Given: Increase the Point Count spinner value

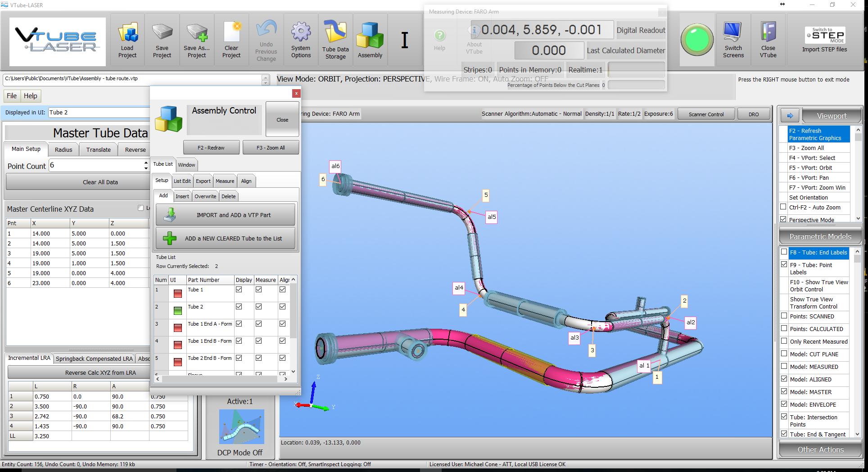Looking at the screenshot, I should [x=146, y=163].
